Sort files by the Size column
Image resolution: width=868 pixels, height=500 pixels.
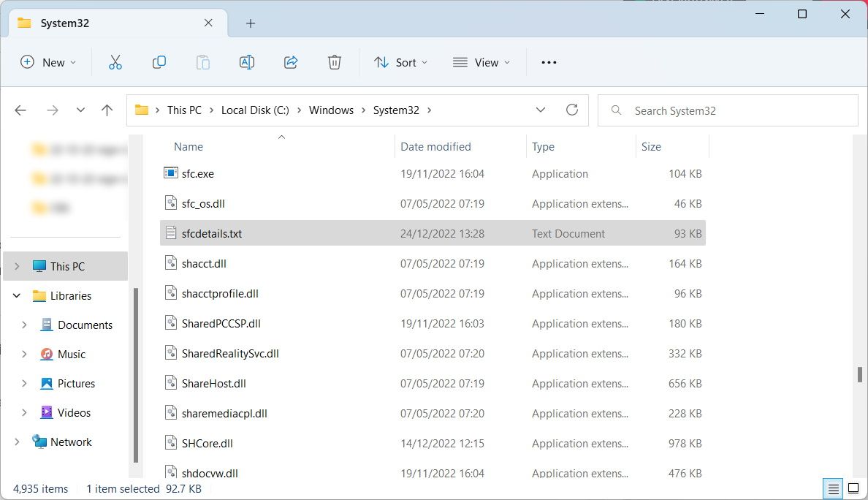tap(651, 146)
